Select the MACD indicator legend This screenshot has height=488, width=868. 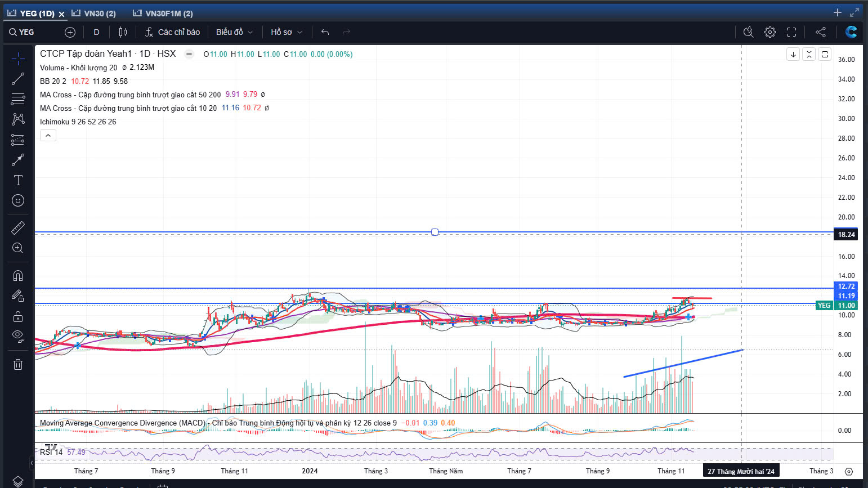pos(218,423)
